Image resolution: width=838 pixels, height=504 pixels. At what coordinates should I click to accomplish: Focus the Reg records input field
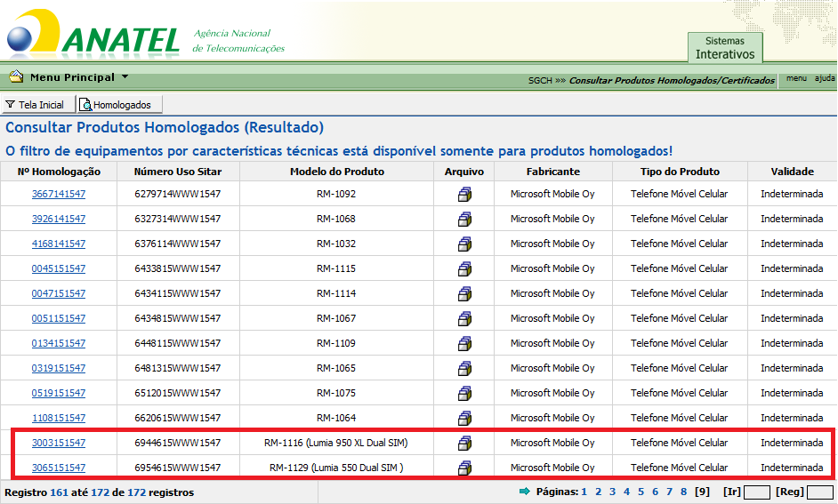[x=820, y=492]
